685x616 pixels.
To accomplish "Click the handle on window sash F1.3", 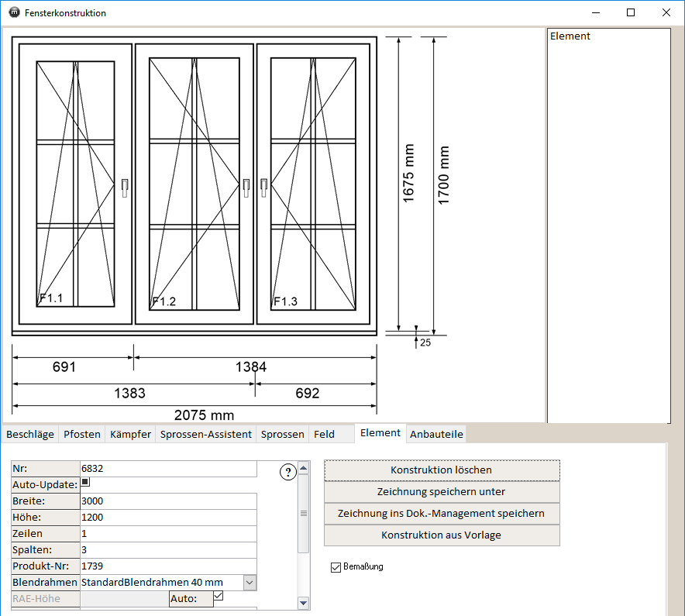I will (263, 185).
